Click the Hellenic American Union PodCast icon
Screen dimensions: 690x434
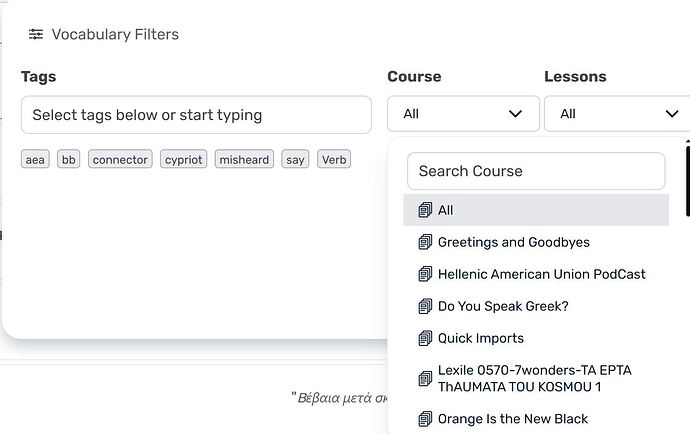tap(426, 274)
